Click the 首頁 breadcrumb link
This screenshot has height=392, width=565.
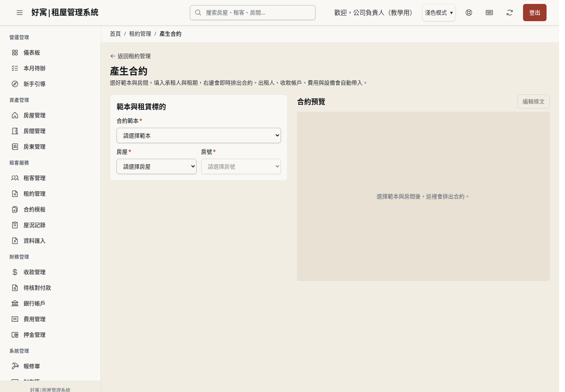click(x=115, y=34)
